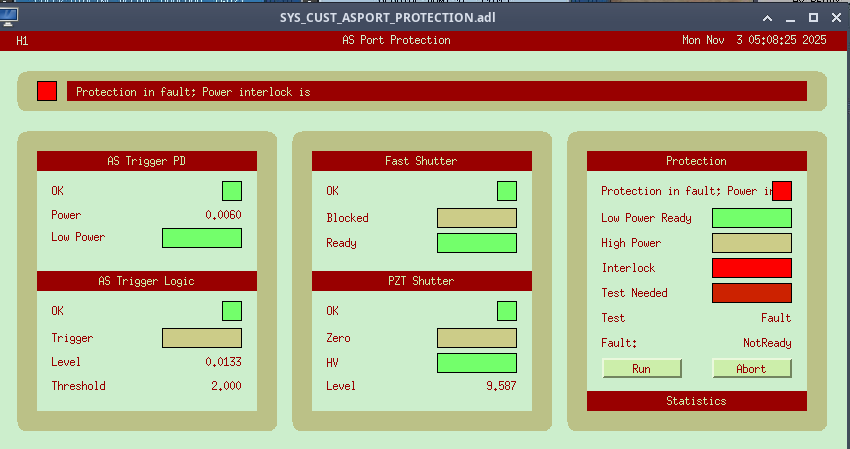850x449 pixels.
Task: Click the AS Trigger Logic OK indicator
Action: click(x=232, y=311)
